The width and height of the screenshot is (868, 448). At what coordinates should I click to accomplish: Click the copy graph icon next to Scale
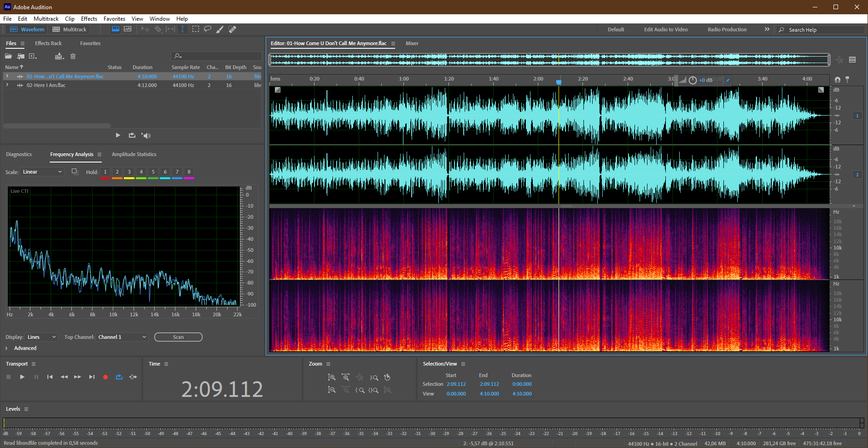click(x=75, y=172)
